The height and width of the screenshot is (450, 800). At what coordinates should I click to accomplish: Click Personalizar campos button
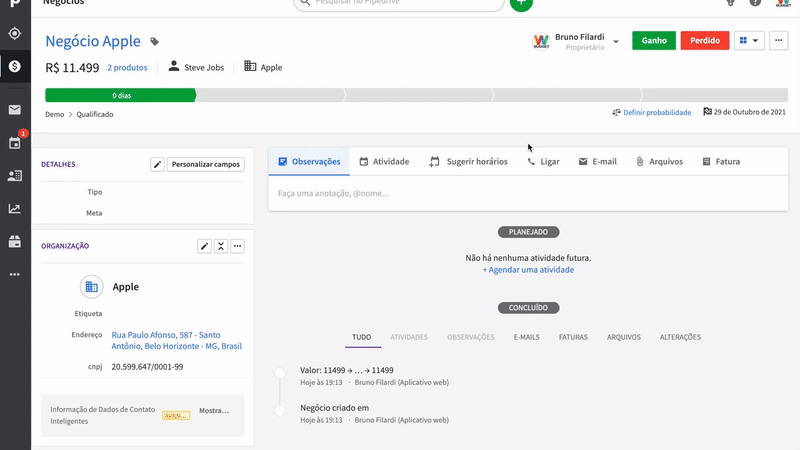(206, 164)
